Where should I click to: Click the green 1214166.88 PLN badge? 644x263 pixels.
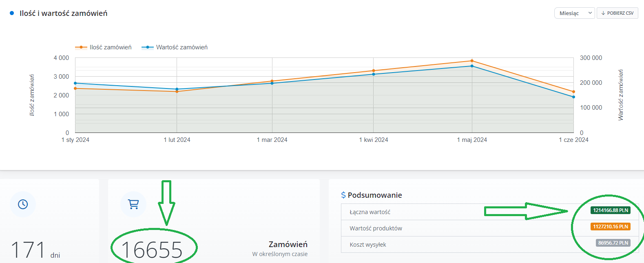coord(610,210)
